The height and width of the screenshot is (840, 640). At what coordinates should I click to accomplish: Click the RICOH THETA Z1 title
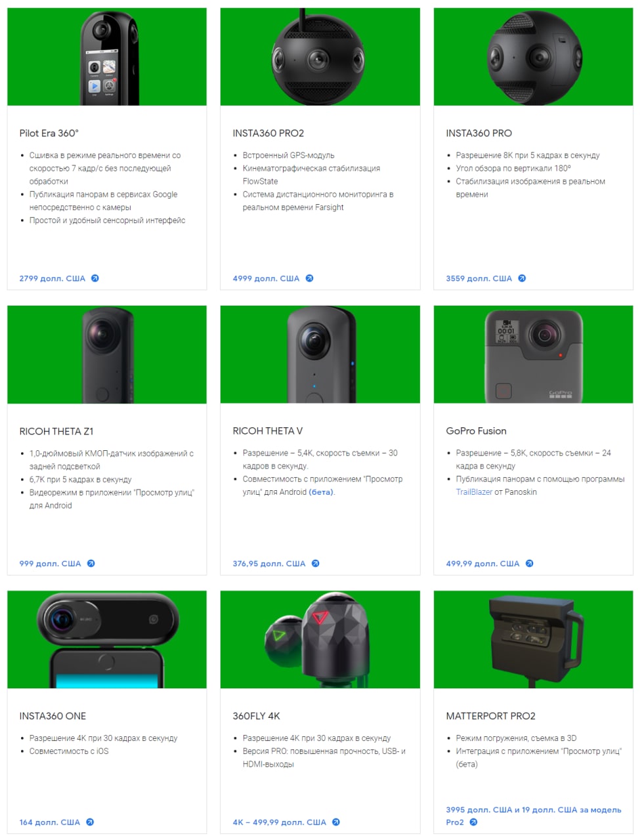pos(56,431)
